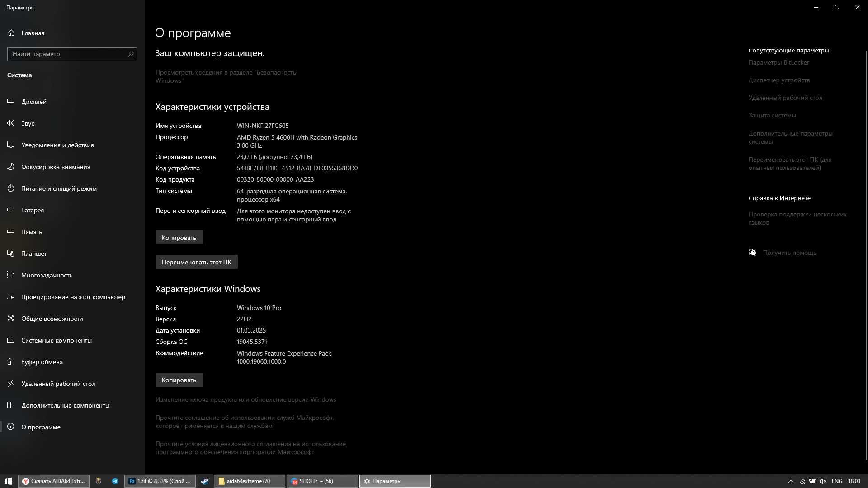The height and width of the screenshot is (488, 868).
Task: Click product code 00330-80000-00000-AA223
Action: tap(275, 179)
